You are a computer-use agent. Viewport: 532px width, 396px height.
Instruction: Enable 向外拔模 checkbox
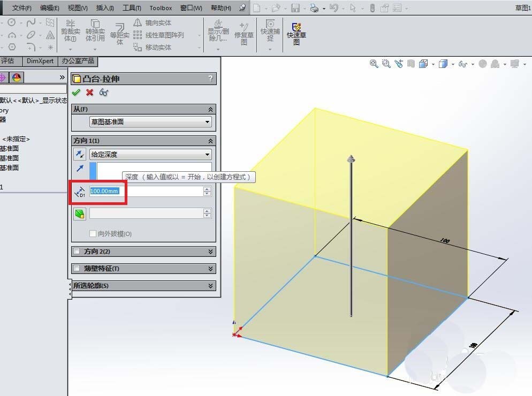(x=93, y=233)
